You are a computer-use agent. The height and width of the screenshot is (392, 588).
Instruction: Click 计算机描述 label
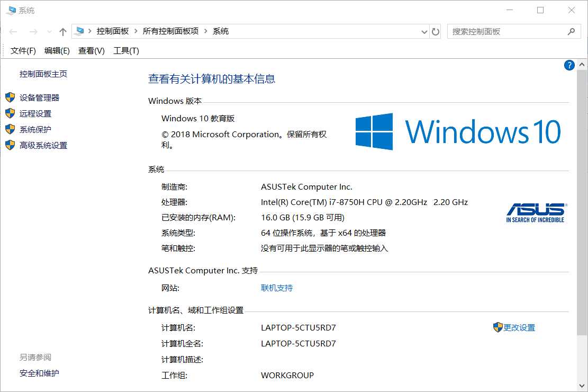(182, 360)
